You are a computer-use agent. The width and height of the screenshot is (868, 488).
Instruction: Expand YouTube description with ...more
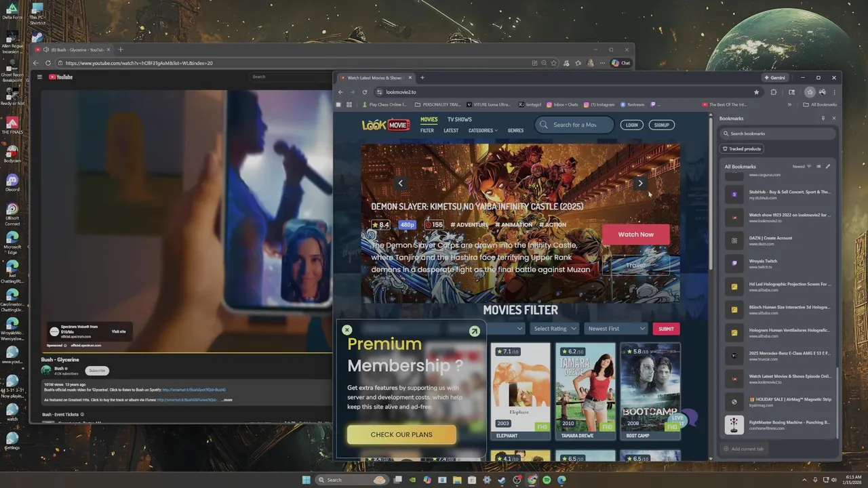tap(227, 400)
